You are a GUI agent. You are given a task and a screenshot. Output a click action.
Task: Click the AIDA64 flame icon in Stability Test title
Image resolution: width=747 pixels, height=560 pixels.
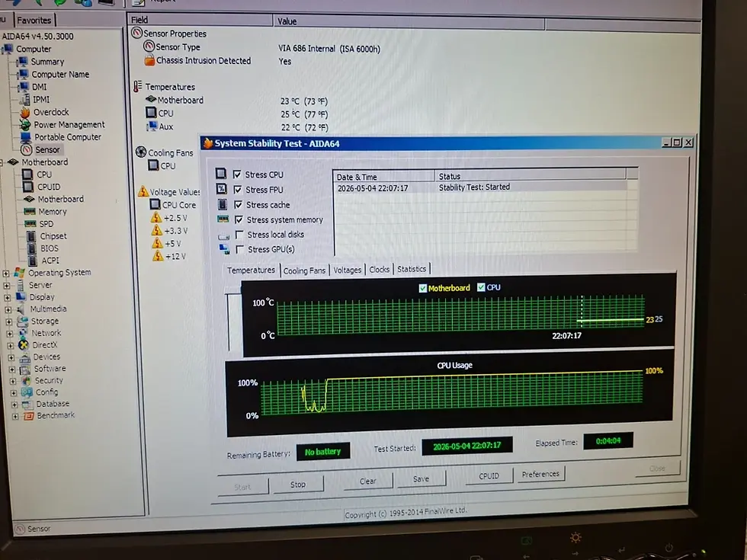click(x=207, y=143)
